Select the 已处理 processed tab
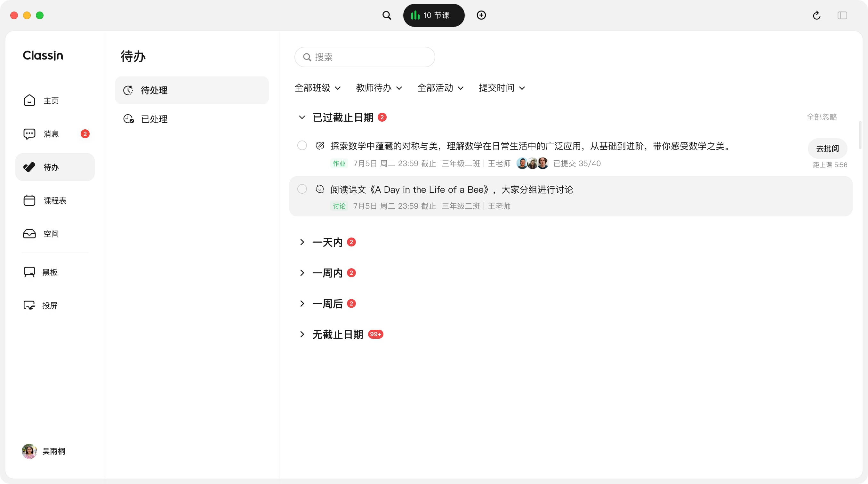 point(192,119)
